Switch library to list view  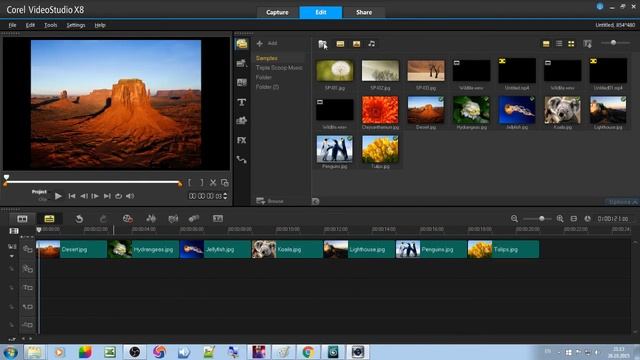point(559,44)
